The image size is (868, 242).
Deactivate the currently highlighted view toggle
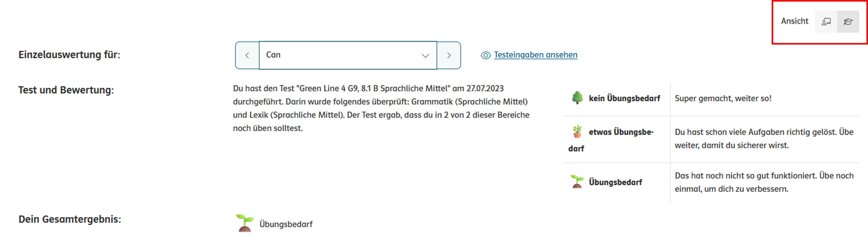[x=848, y=21]
